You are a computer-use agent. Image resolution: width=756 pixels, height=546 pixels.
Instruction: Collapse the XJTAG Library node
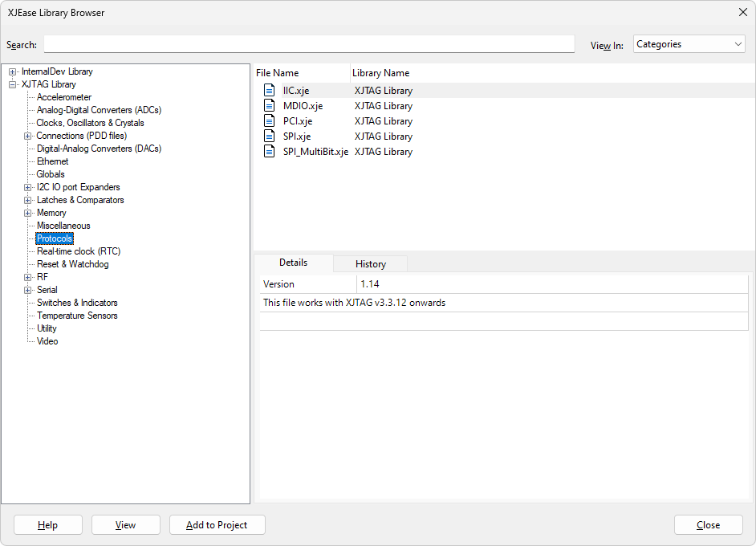[13, 84]
